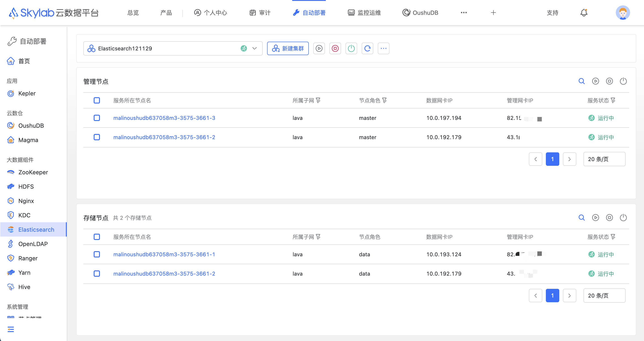Start selected nodes in 存储节点
This screenshot has height=341, width=644.
(x=596, y=218)
